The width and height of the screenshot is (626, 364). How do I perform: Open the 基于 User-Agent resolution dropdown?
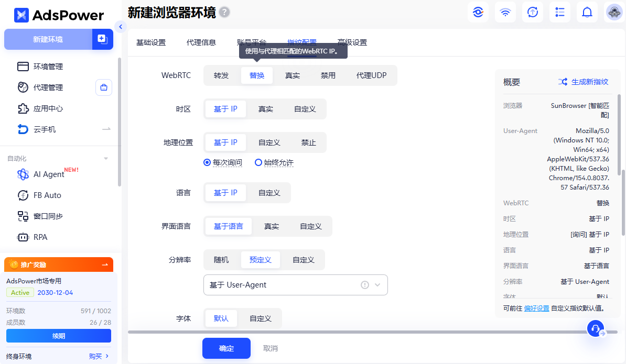[295, 285]
